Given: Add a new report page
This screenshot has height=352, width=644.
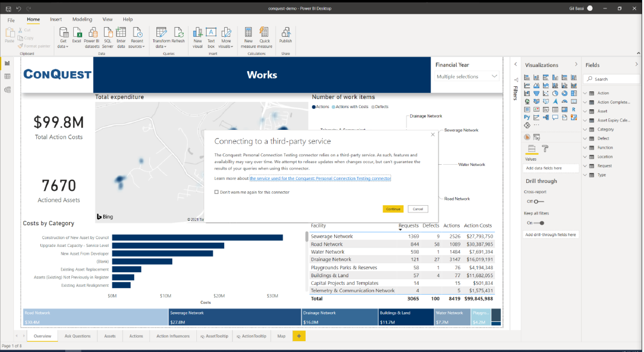Looking at the screenshot, I should click(299, 336).
